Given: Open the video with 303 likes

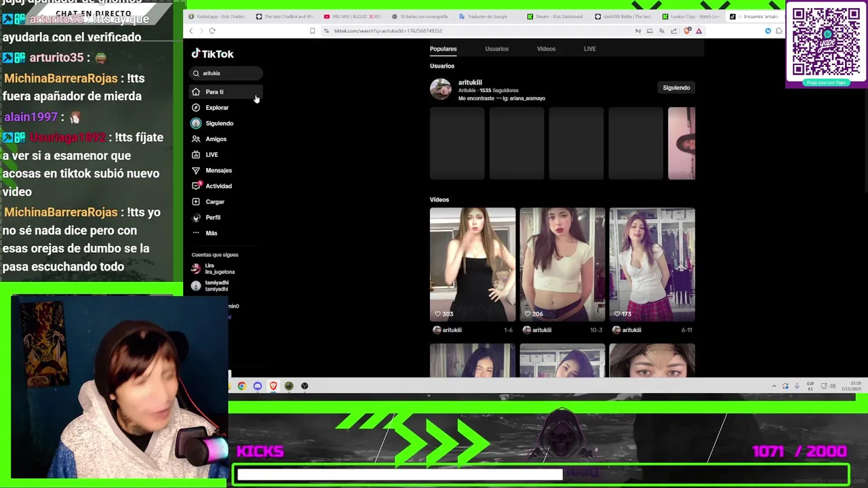Looking at the screenshot, I should 473,264.
